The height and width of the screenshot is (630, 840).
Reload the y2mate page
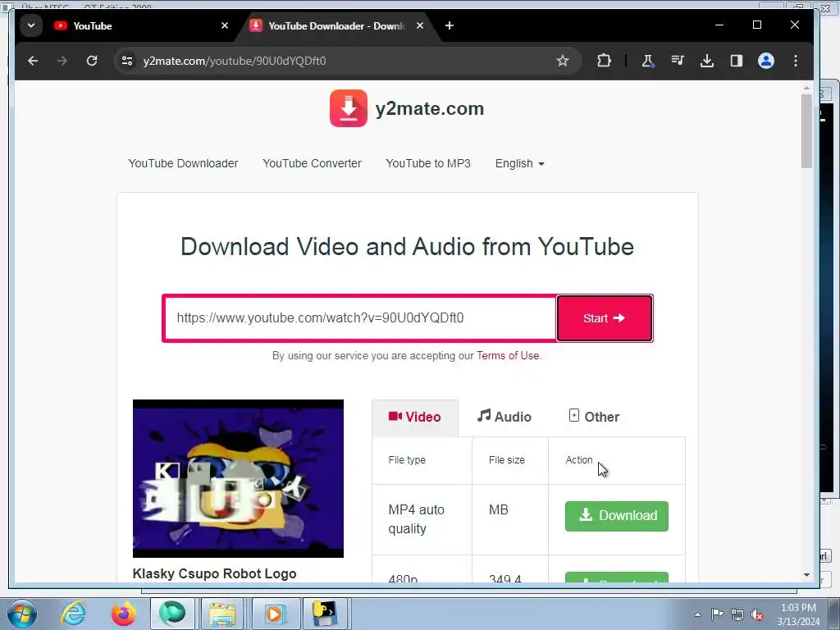click(x=92, y=61)
